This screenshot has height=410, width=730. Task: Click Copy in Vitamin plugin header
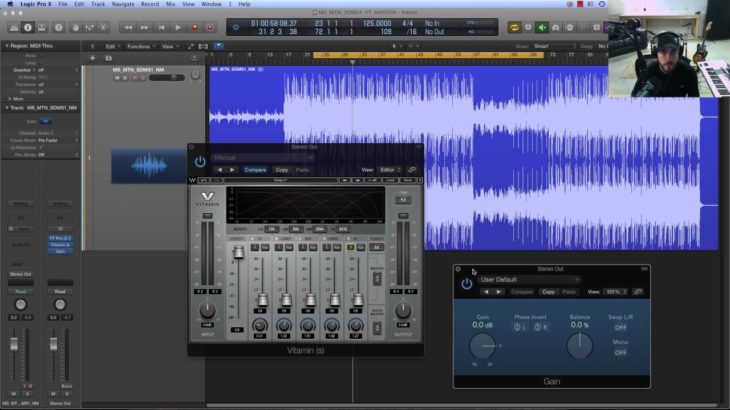point(282,170)
